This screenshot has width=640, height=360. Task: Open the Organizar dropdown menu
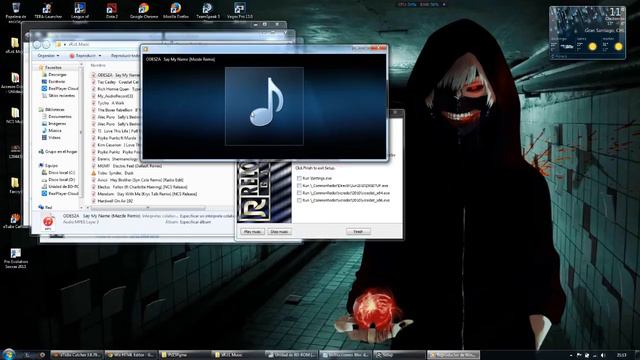click(48, 56)
